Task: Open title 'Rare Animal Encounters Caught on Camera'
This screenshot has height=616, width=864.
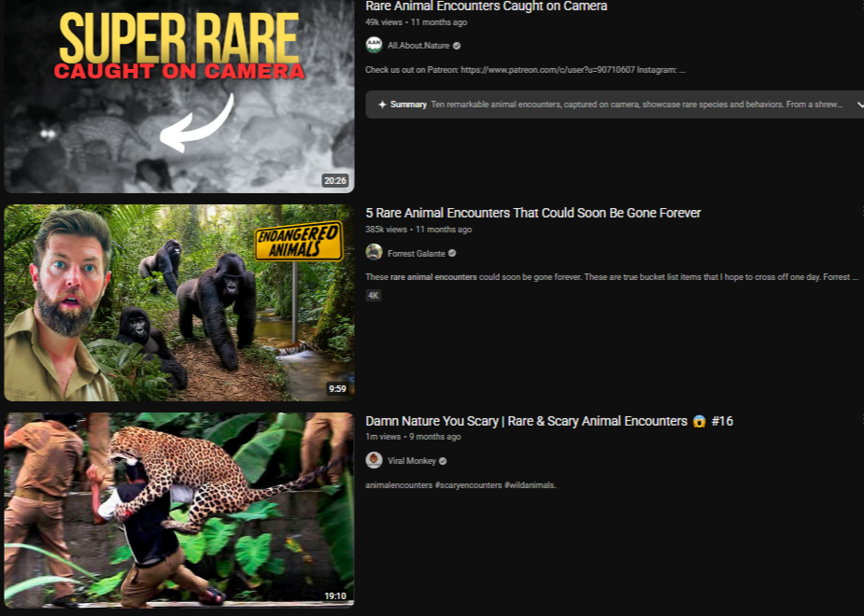Action: coord(486,7)
